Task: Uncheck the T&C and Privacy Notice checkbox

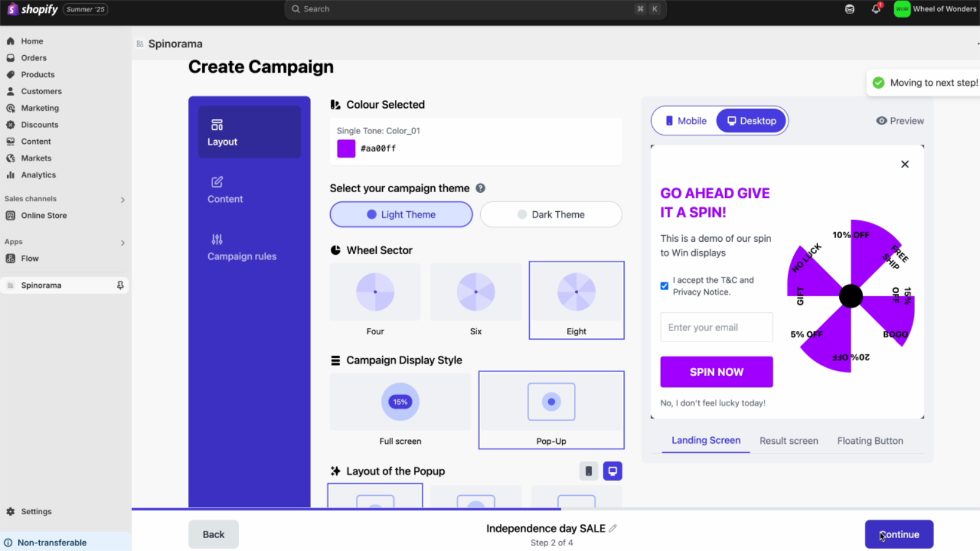Action: click(664, 285)
